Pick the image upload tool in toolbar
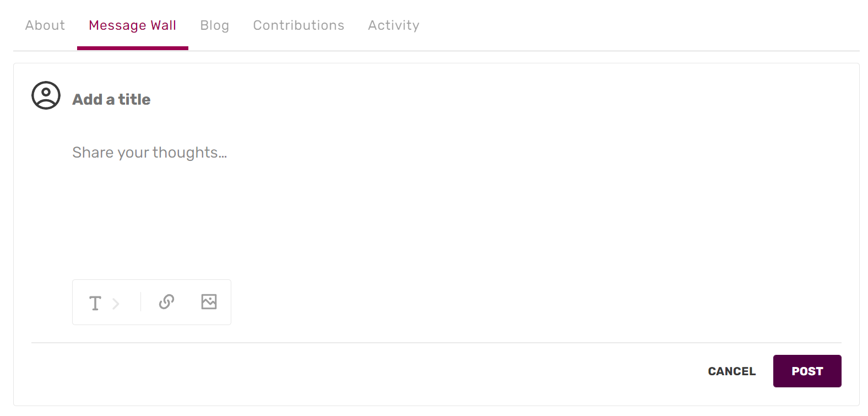 pyautogui.click(x=209, y=302)
